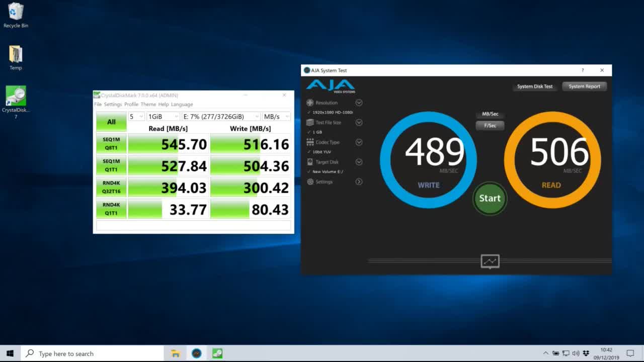
Task: Click the Codec Type film icon
Action: [x=310, y=142]
